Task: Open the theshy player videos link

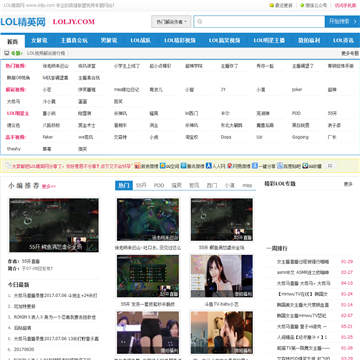Action: coord(14,149)
